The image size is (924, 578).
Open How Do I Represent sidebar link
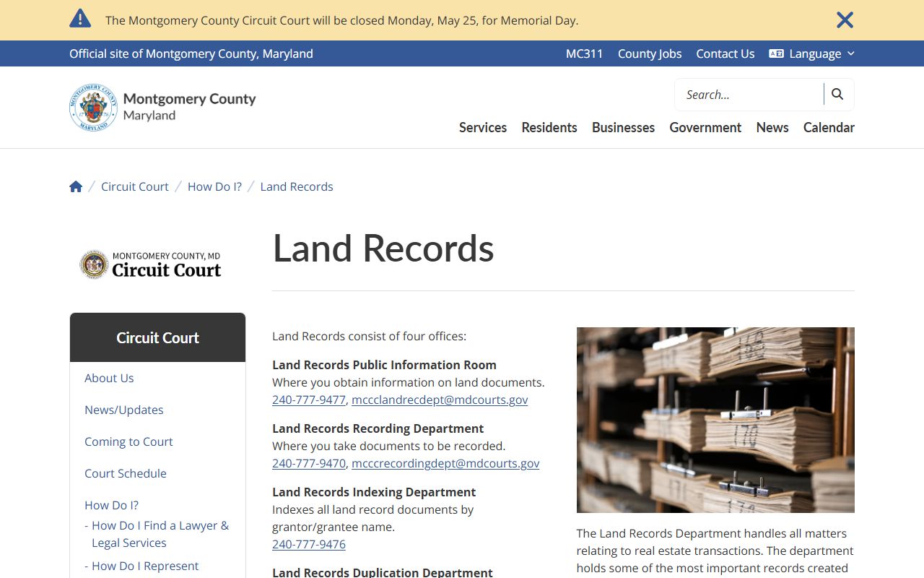click(145, 566)
